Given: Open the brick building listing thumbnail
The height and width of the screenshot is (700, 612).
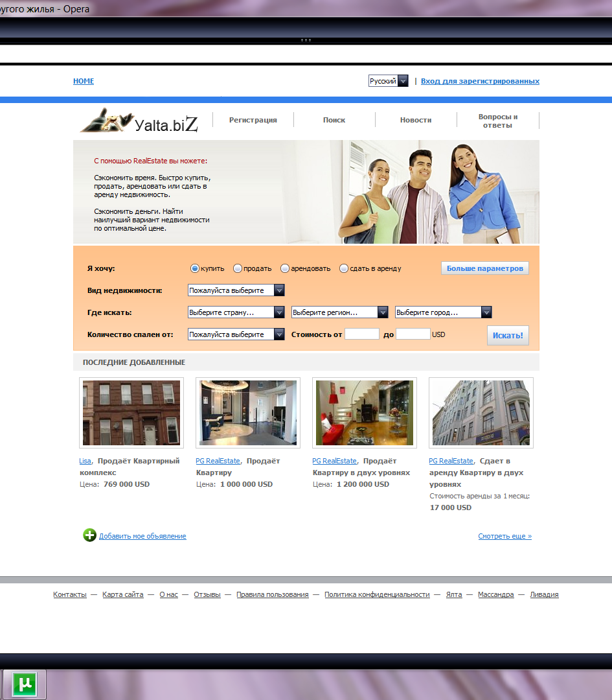Looking at the screenshot, I should [131, 412].
